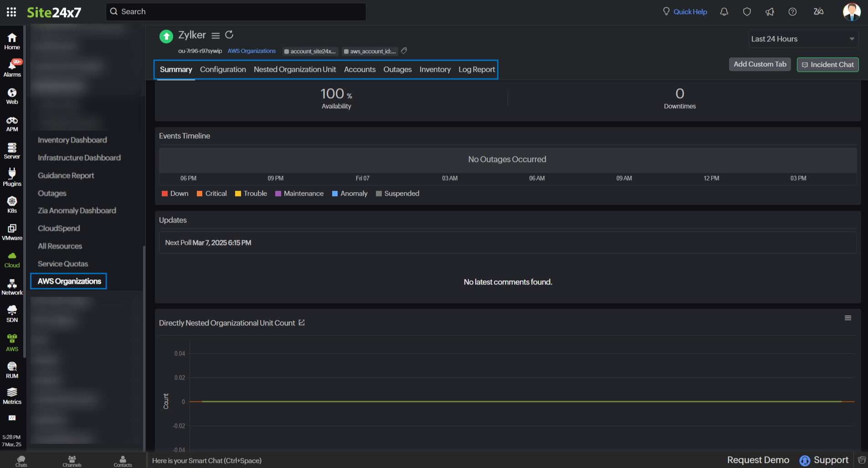Open the Incident Chat button
Viewport: 868px width, 468px height.
point(827,65)
